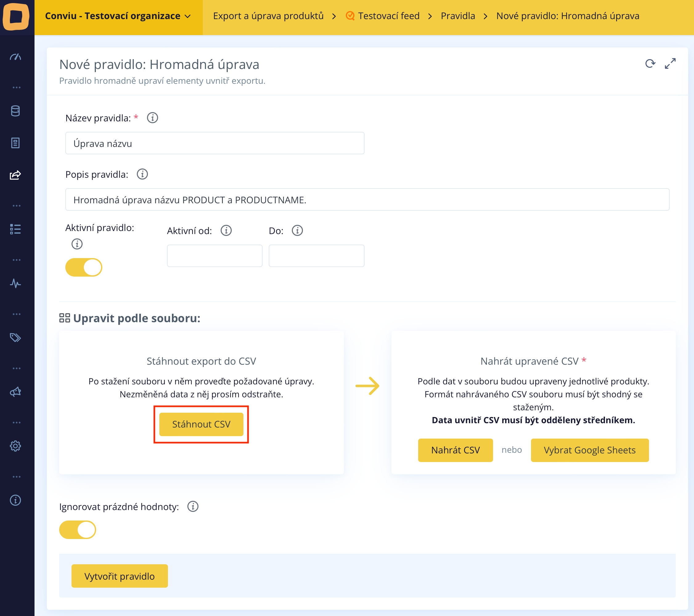
Task: Click info icon next to Název pravidla
Action: pyautogui.click(x=153, y=118)
